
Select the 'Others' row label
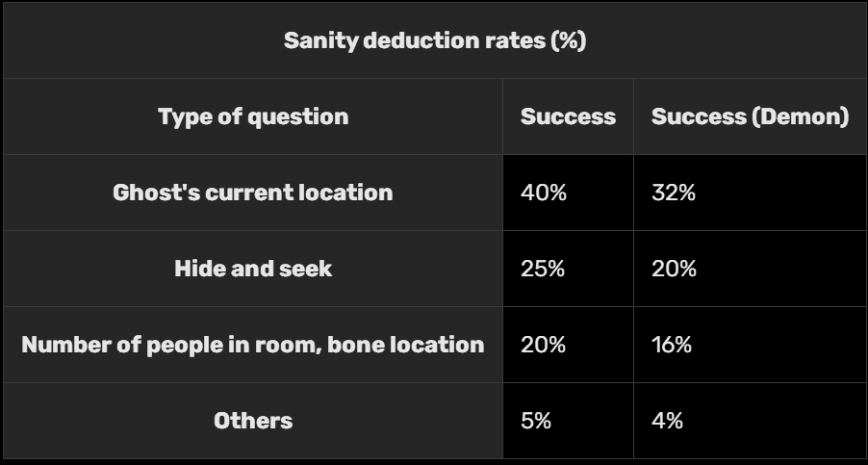(253, 421)
